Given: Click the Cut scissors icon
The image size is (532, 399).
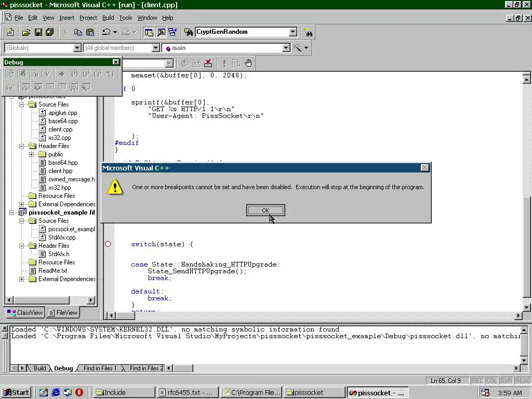Looking at the screenshot, I should pyautogui.click(x=65, y=32).
